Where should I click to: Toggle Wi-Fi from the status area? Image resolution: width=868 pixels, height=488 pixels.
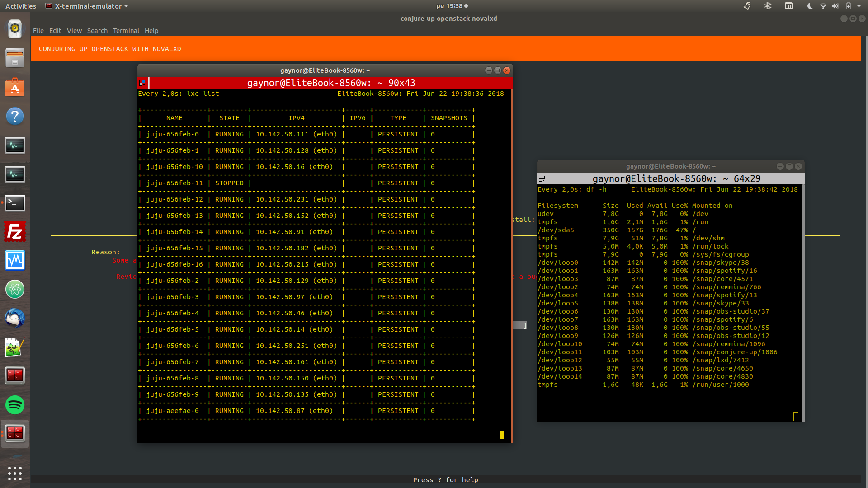pyautogui.click(x=823, y=6)
